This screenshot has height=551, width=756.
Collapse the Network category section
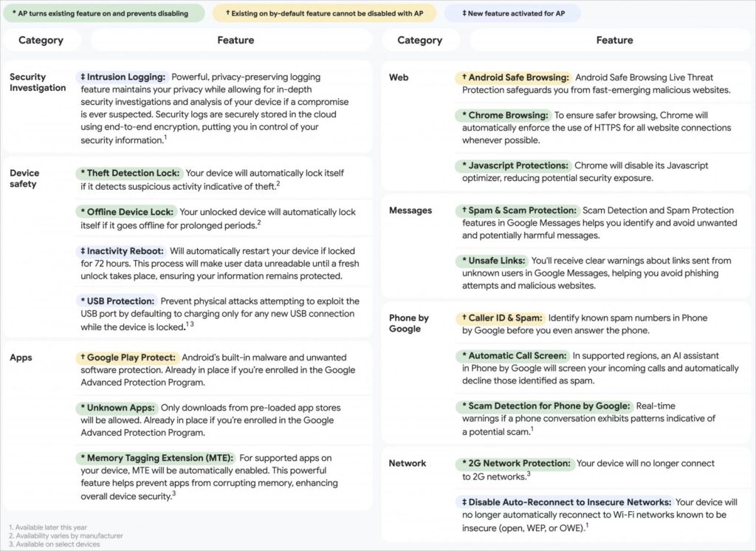tap(406, 463)
